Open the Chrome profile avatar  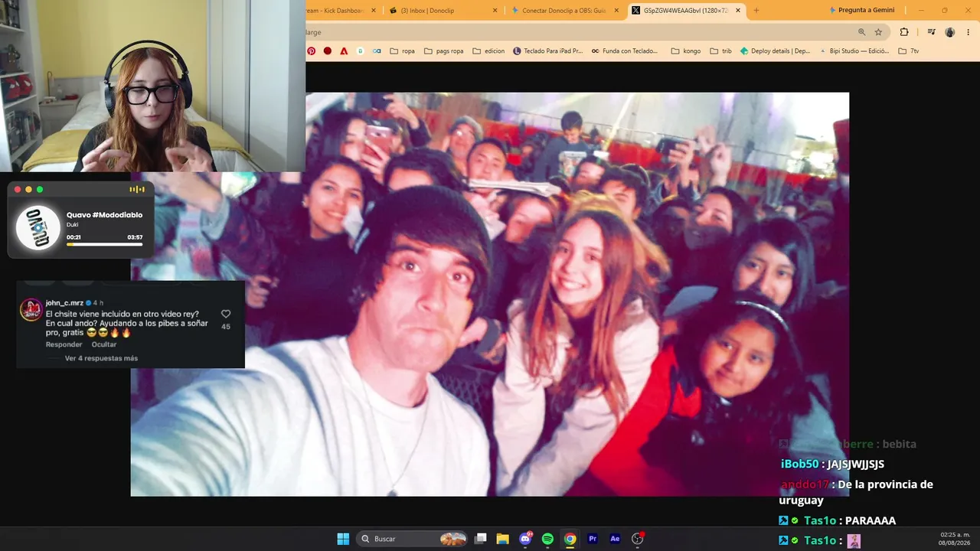pos(950,32)
